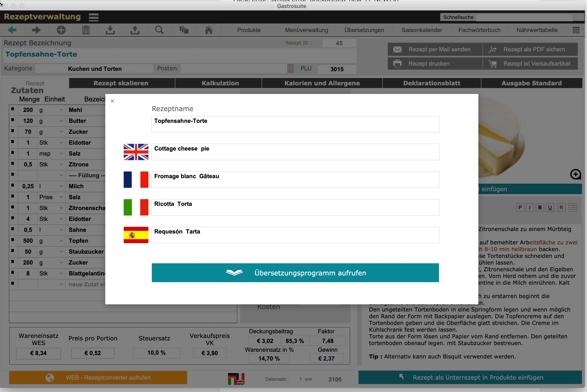Viewport: 587px width, 392px height.
Task: Click WEB - Rezeptconverter aufrufen
Action: tap(98, 378)
